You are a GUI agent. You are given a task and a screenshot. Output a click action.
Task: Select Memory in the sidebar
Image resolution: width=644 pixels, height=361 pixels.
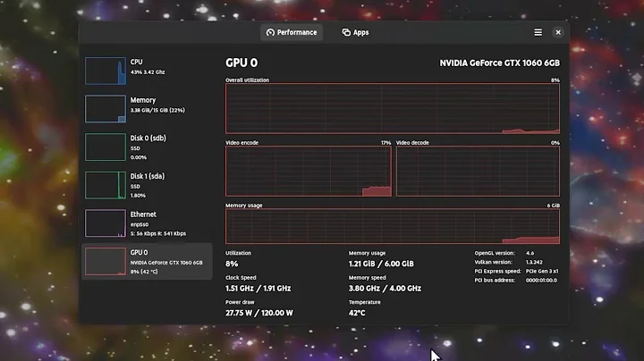click(147, 109)
